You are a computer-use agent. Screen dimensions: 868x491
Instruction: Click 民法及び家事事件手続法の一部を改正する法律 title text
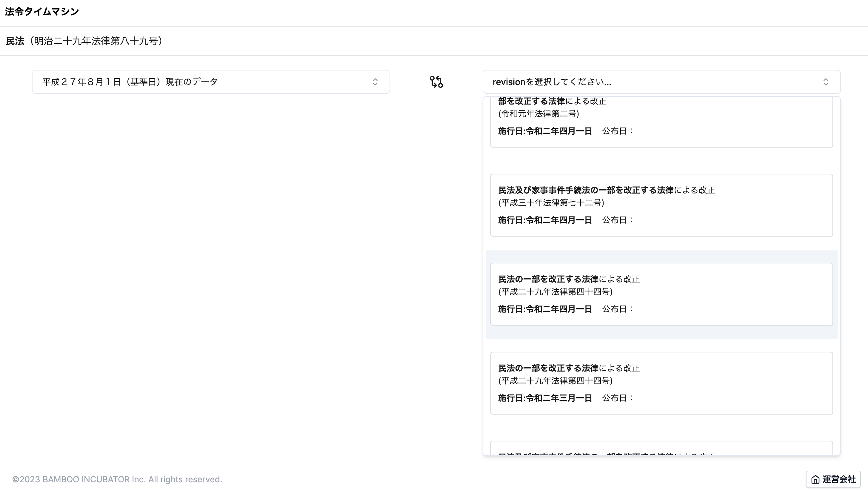tap(586, 190)
